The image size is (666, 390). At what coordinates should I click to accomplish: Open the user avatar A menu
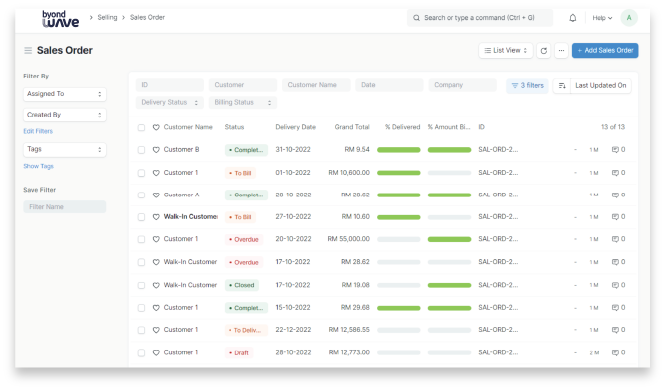click(x=629, y=18)
